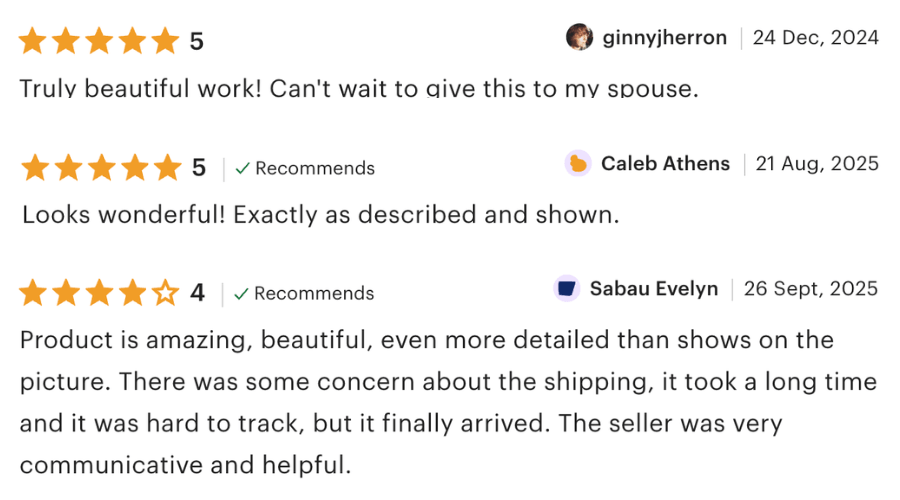The image size is (900, 500).
Task: Click Caleb Athens' orange profile avatar
Action: [x=578, y=164]
